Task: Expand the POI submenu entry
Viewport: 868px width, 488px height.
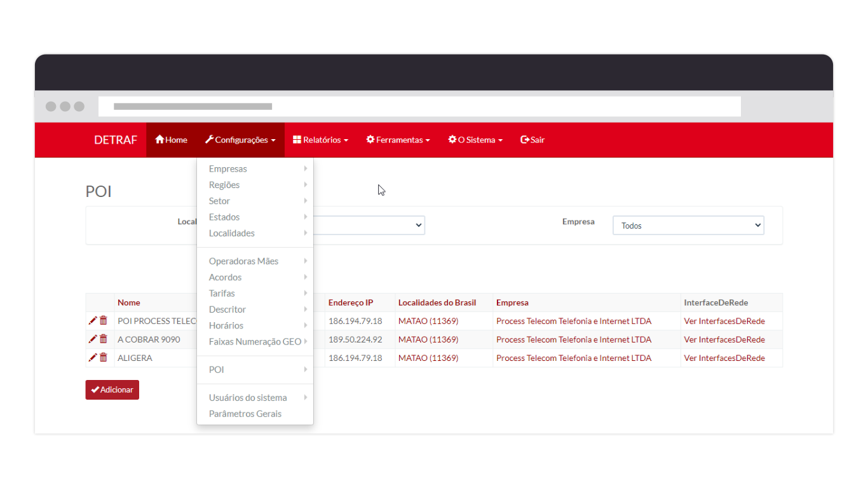Action: [x=255, y=370]
